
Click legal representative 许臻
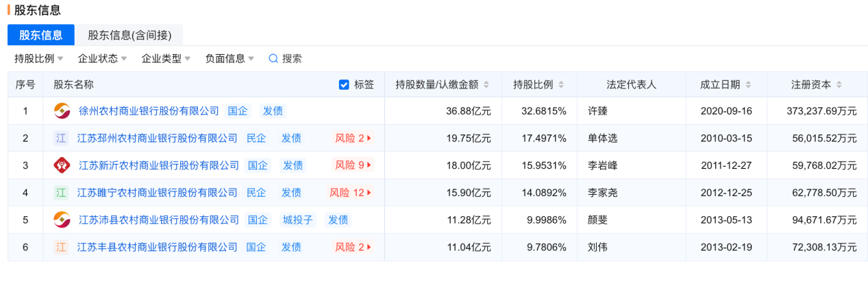598,110
